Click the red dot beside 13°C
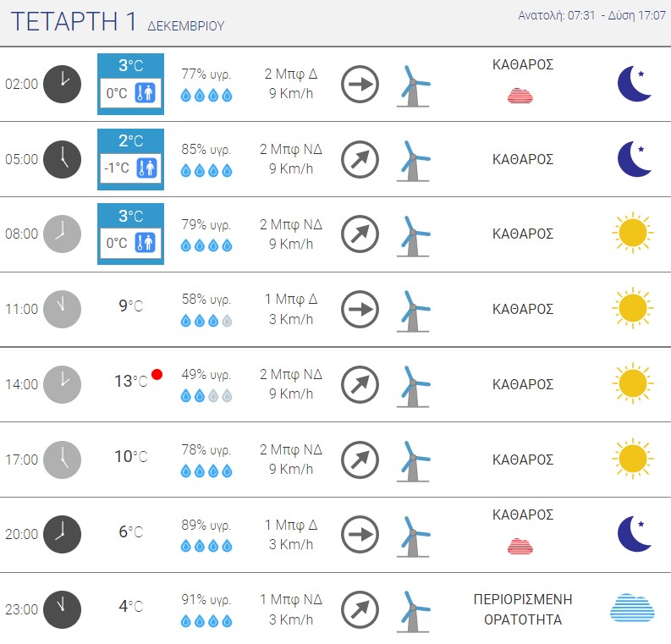The image size is (671, 644). tap(157, 375)
